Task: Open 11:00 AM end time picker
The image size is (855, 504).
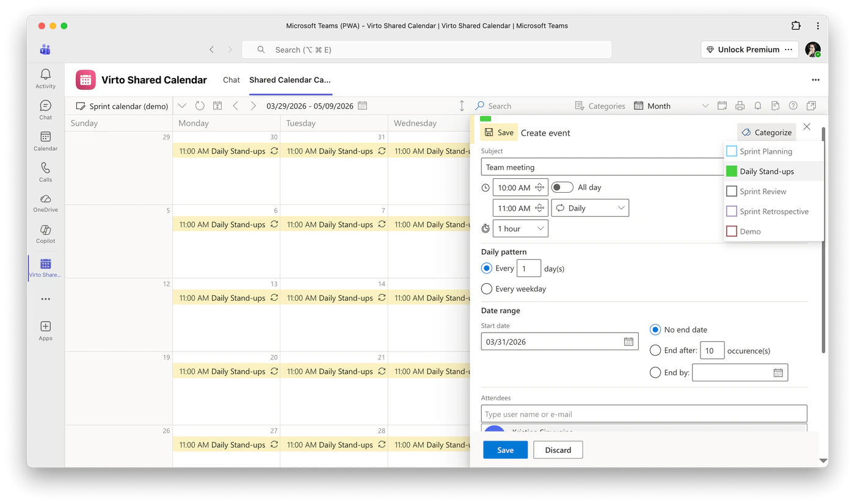Action: 520,208
